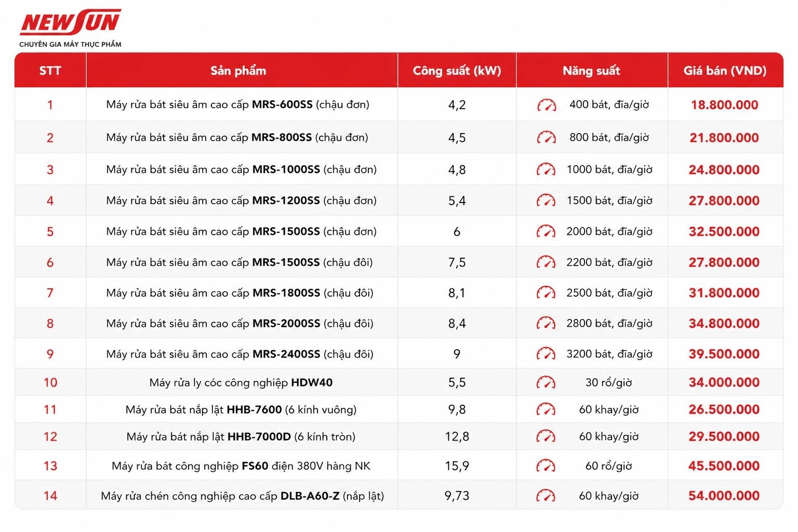Click speedometer icon beside 2800 bát, đĩa/giờ

(x=546, y=323)
